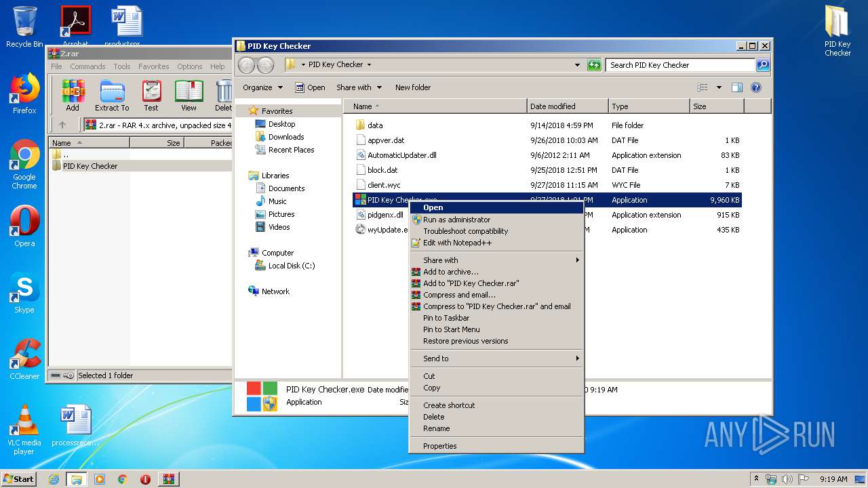This screenshot has height=488, width=868.
Task: Open WinRAR Commands menu
Action: tap(87, 66)
